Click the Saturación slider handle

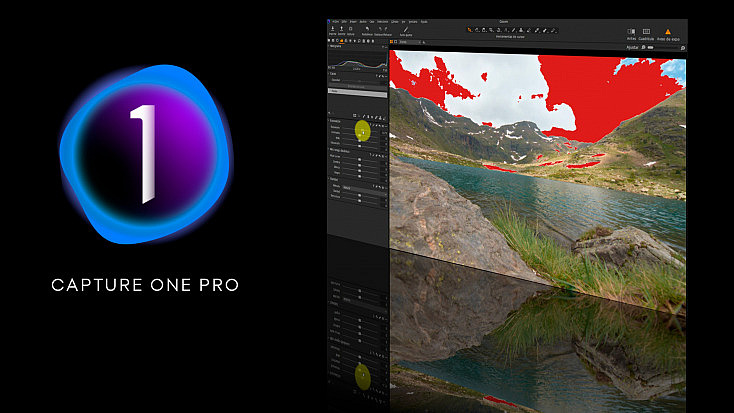(360, 146)
